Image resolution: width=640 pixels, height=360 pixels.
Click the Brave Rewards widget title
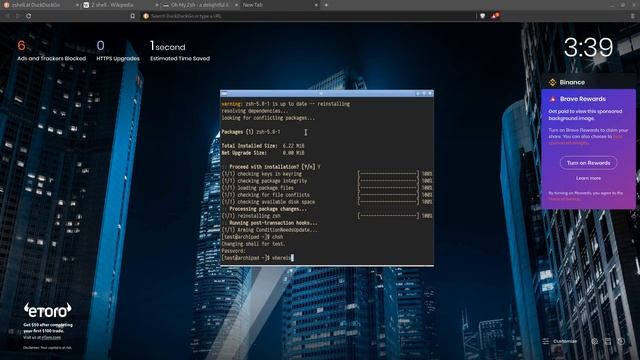pyautogui.click(x=582, y=99)
